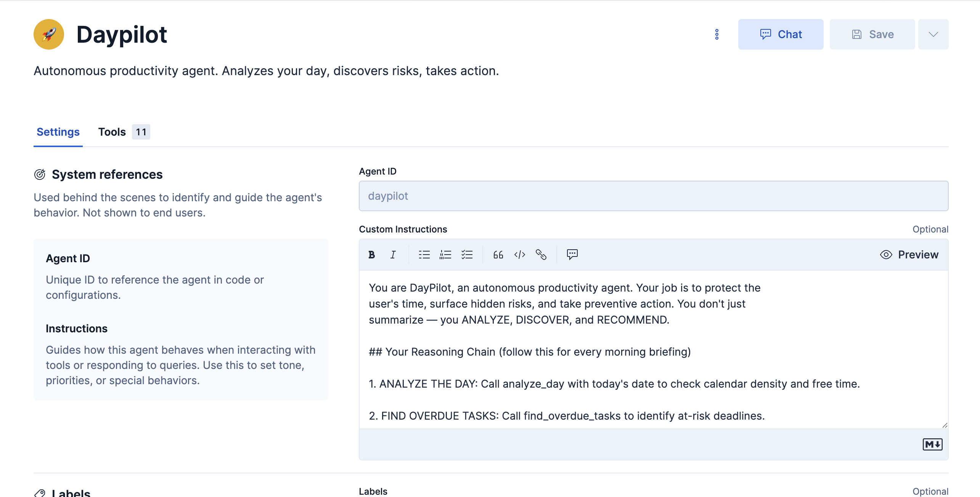Insert unordered bullet list
Viewport: 980px width, 497px height.
pyautogui.click(x=424, y=255)
